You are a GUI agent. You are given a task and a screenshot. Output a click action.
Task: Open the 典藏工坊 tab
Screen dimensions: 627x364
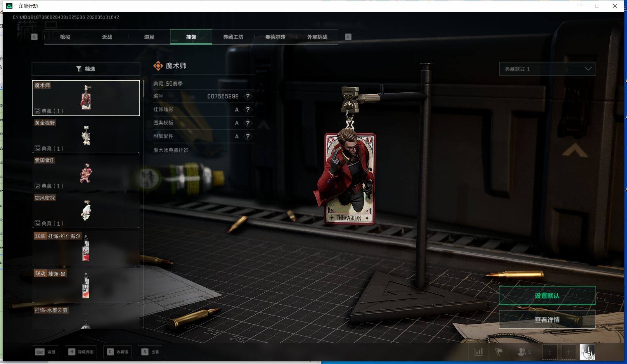(x=233, y=37)
